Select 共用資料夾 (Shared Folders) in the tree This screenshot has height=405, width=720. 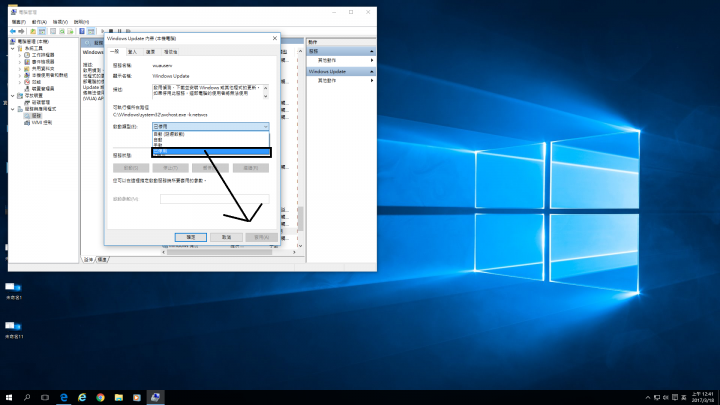click(43, 68)
